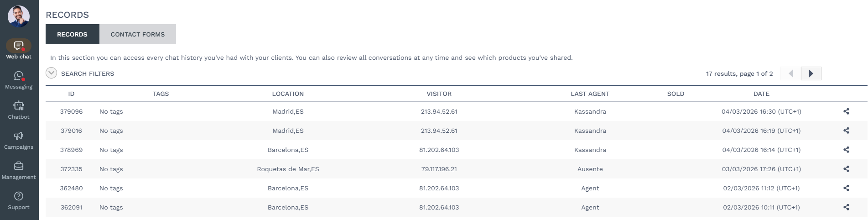The width and height of the screenshot is (868, 220).
Task: Click the Last Agent column header
Action: point(590,94)
